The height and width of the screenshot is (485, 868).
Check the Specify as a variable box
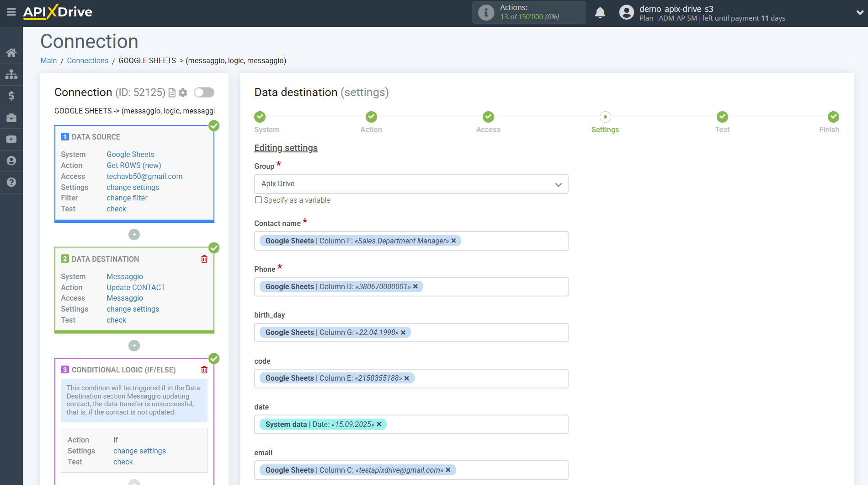[258, 200]
